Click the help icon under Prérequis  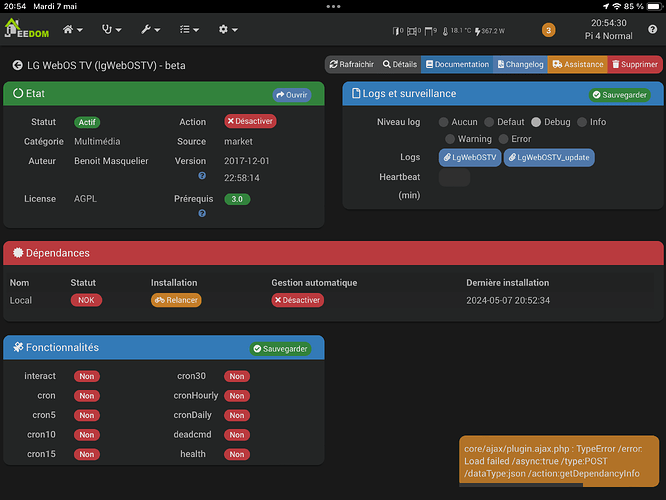(202, 213)
